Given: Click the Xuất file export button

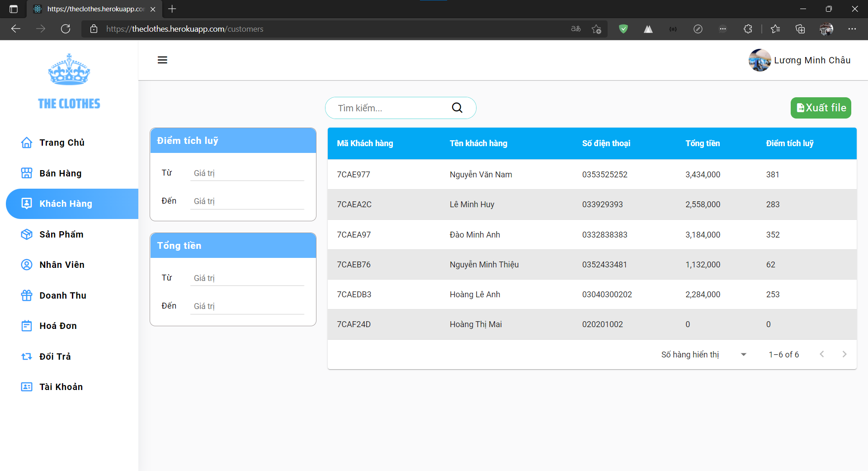Looking at the screenshot, I should point(821,108).
